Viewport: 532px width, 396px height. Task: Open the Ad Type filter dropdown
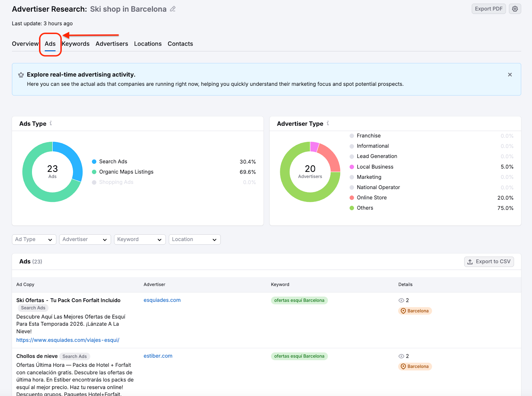[x=34, y=239]
